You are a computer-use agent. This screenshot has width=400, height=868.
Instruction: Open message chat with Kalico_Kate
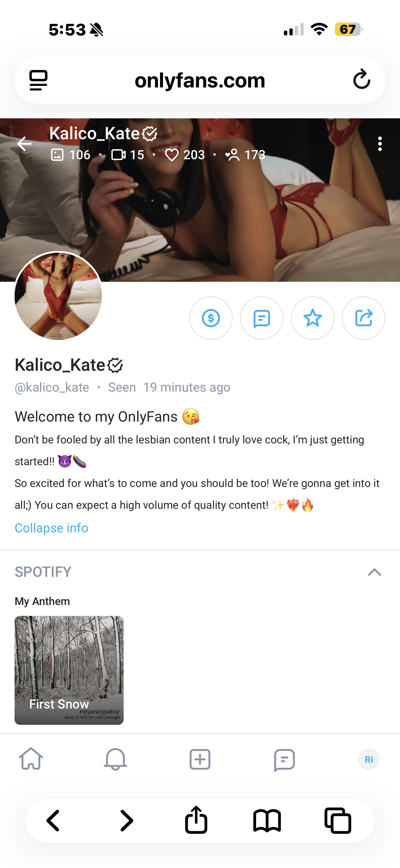[x=262, y=318]
